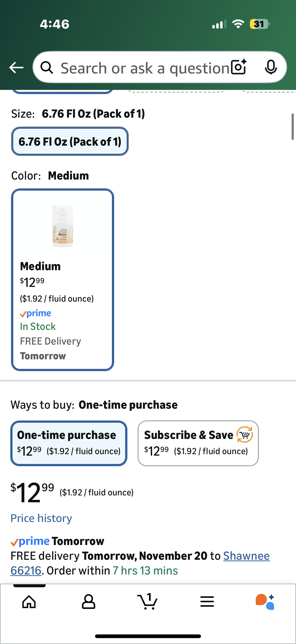This screenshot has width=296, height=644.
Task: Tap the microphone voice search icon
Action: point(271,67)
